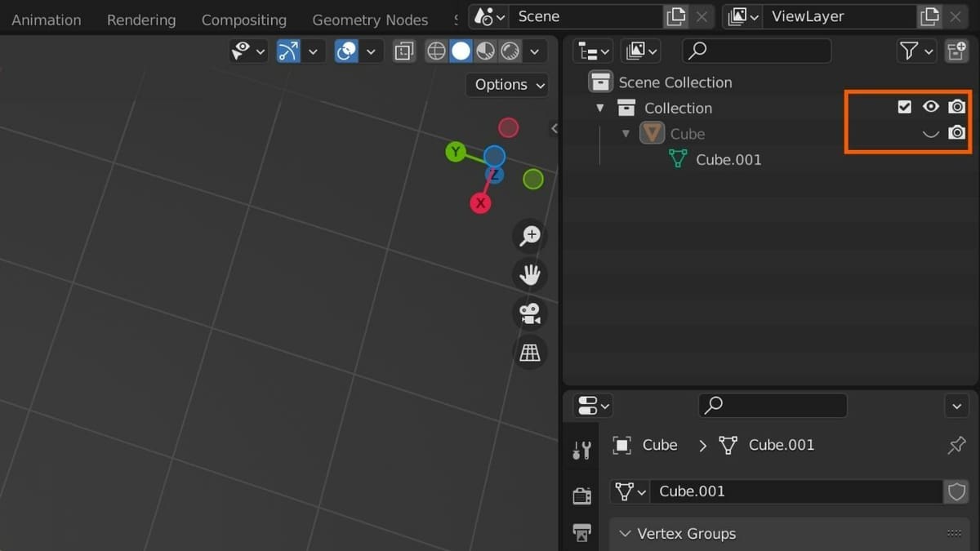This screenshot has height=551, width=980.
Task: Select solid viewport shading mode
Action: (x=461, y=51)
